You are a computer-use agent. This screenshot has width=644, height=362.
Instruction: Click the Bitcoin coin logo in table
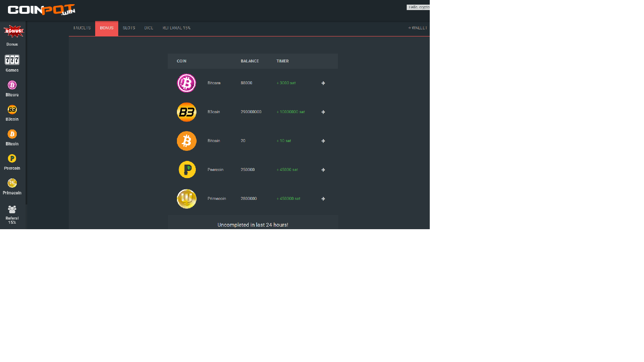187,141
